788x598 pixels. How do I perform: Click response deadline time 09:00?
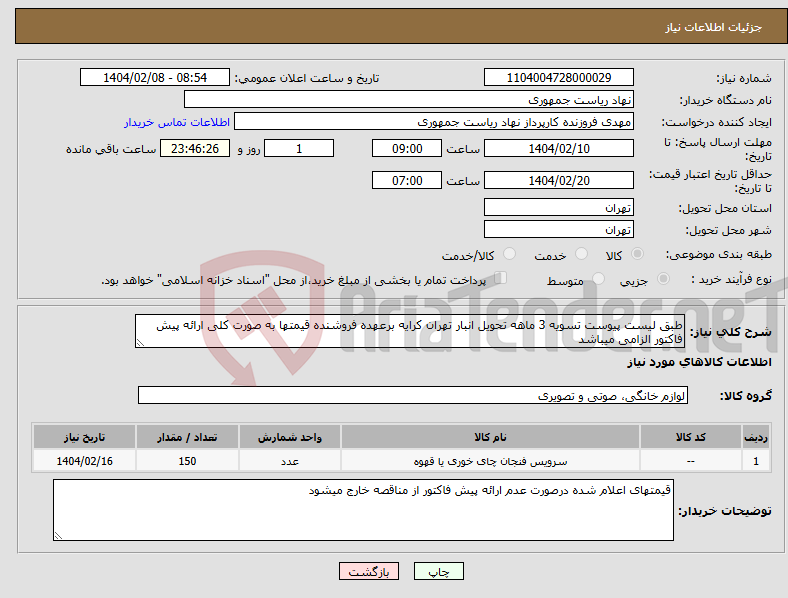[407, 149]
